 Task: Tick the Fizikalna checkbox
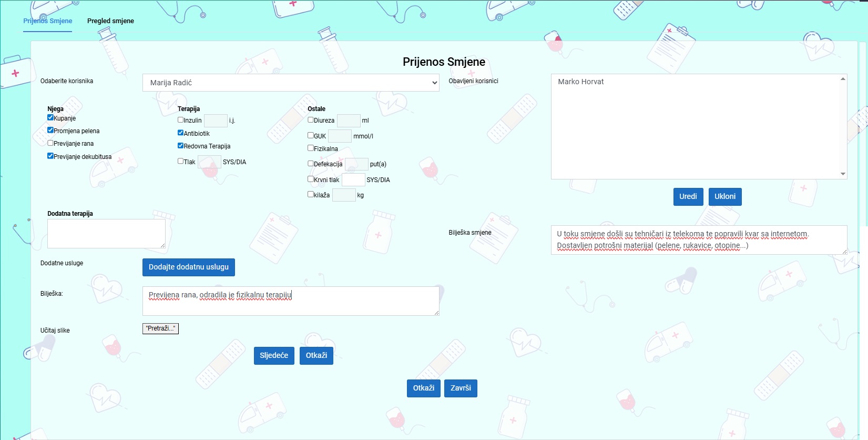coord(311,148)
